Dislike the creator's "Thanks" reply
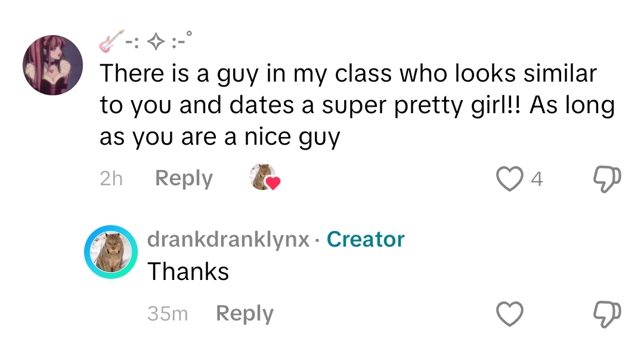 pyautogui.click(x=608, y=314)
